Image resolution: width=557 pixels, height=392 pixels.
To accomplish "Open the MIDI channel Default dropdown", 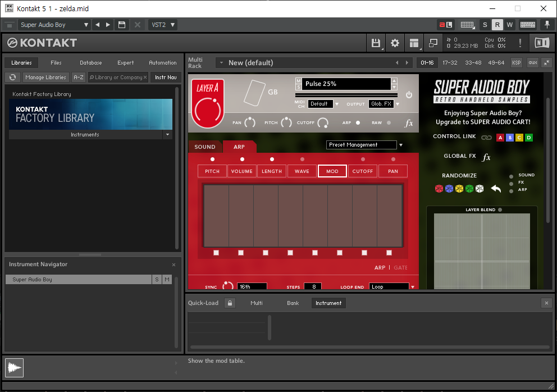I will coord(323,104).
